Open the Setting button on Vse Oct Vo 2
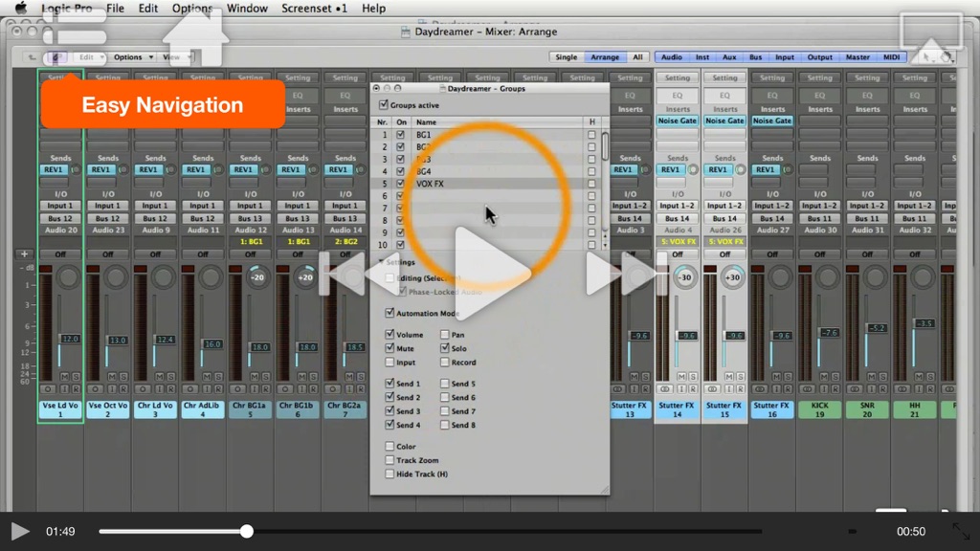The height and width of the screenshot is (551, 980). point(107,78)
